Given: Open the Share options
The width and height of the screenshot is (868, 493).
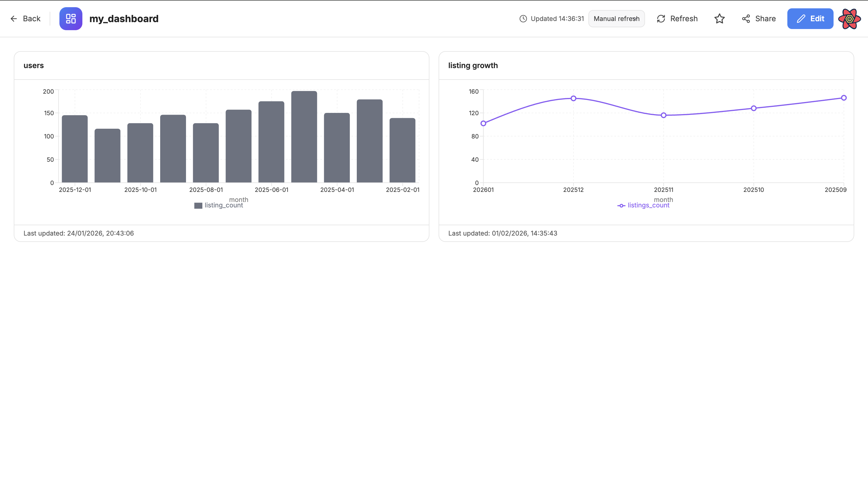Looking at the screenshot, I should click(758, 19).
